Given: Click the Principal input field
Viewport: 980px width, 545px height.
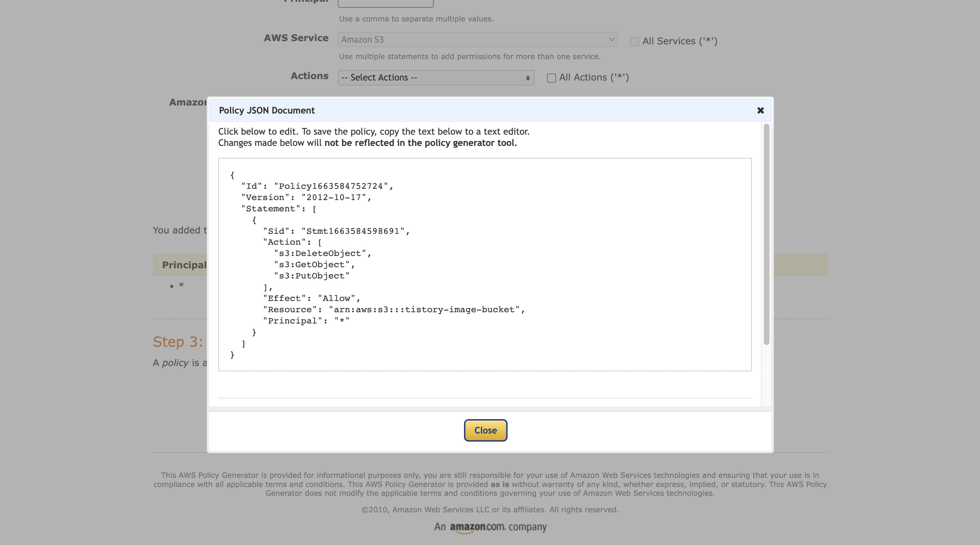Looking at the screenshot, I should 385,3.
